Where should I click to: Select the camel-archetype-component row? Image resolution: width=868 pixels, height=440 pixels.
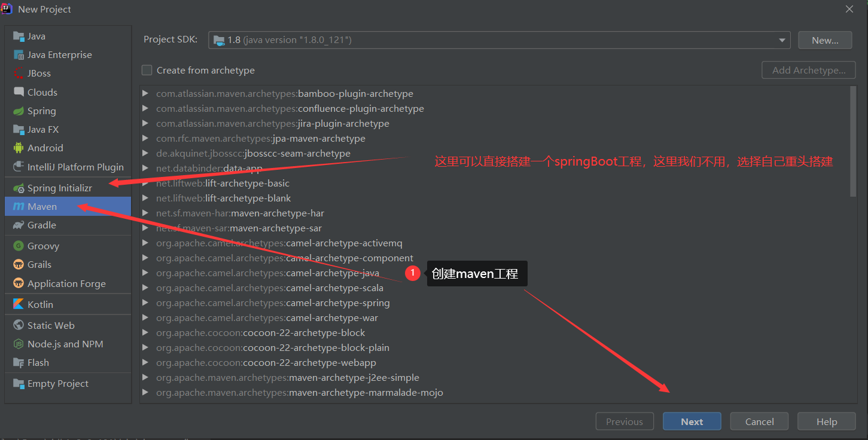(494, 258)
